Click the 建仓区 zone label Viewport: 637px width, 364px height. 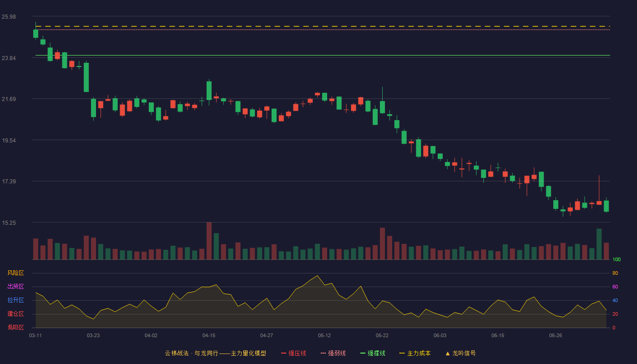coord(16,314)
